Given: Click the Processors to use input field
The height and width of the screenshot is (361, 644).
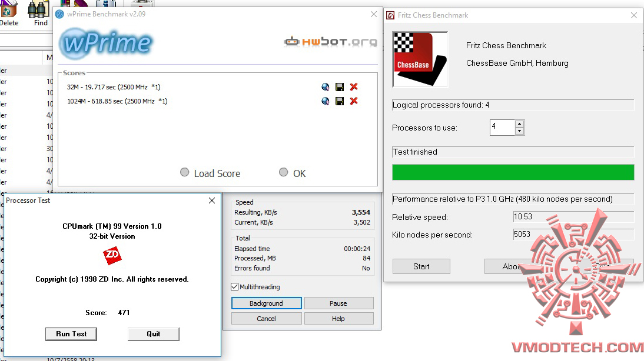Looking at the screenshot, I should click(x=502, y=128).
